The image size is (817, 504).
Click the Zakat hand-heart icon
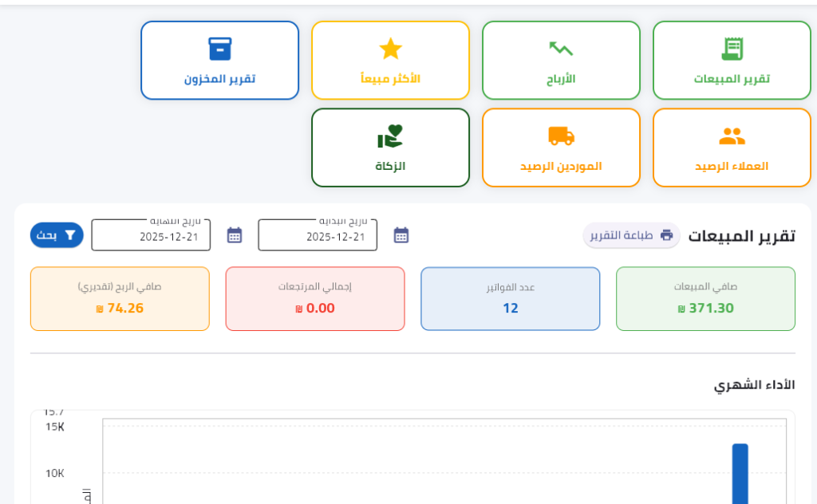pyautogui.click(x=390, y=136)
